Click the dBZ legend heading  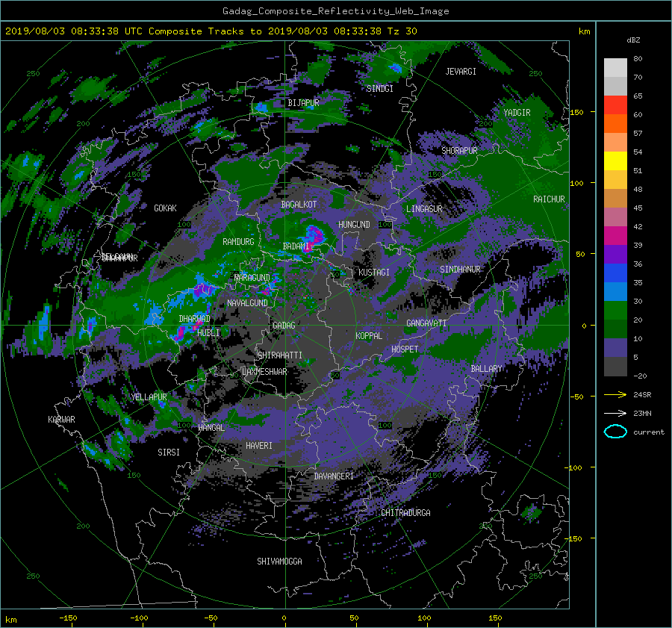point(633,40)
